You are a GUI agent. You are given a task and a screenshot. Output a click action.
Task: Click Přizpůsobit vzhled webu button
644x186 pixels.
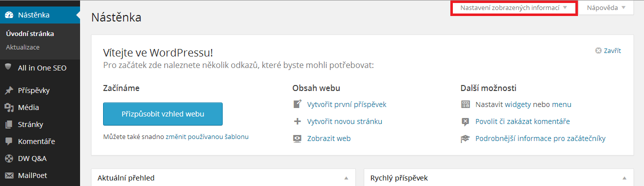pyautogui.click(x=163, y=114)
